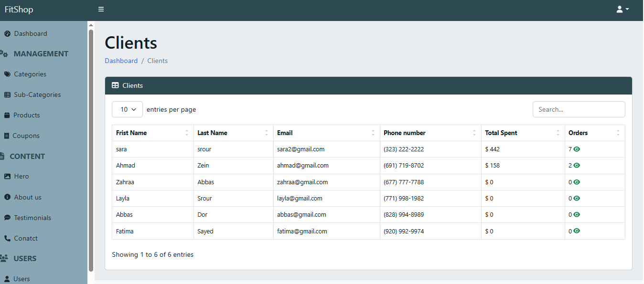Click the Conatct phone icon
This screenshot has height=284, width=644.
[x=7, y=239]
